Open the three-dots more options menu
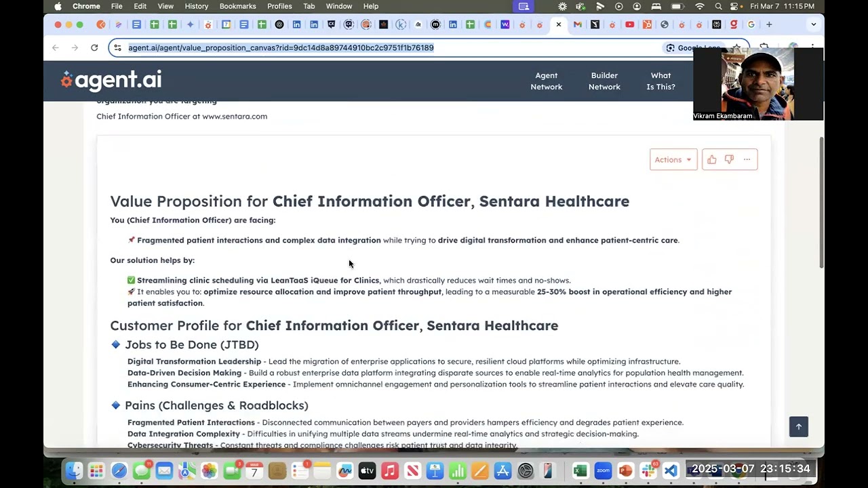Image resolution: width=868 pixels, height=488 pixels. [x=747, y=159]
